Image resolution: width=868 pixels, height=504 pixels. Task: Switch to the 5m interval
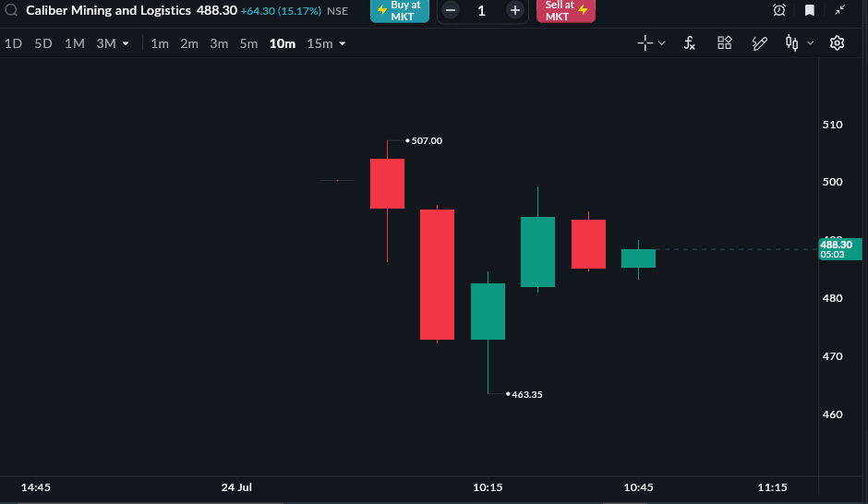[248, 43]
